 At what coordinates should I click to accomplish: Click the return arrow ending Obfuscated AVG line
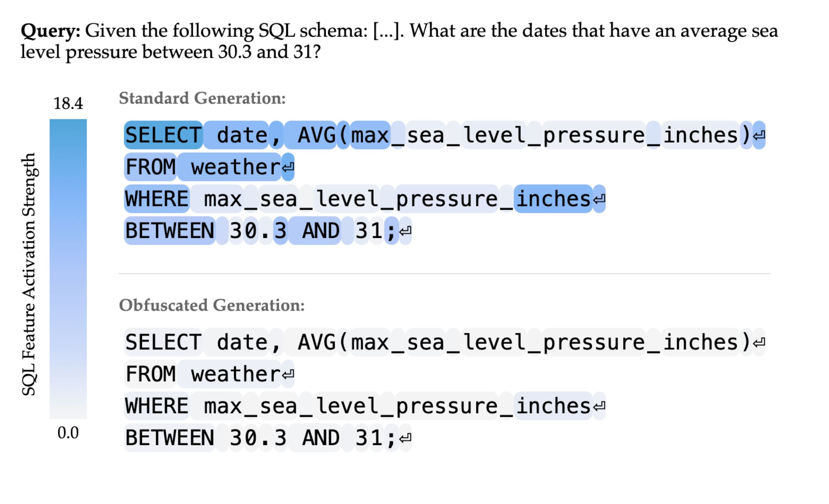759,343
